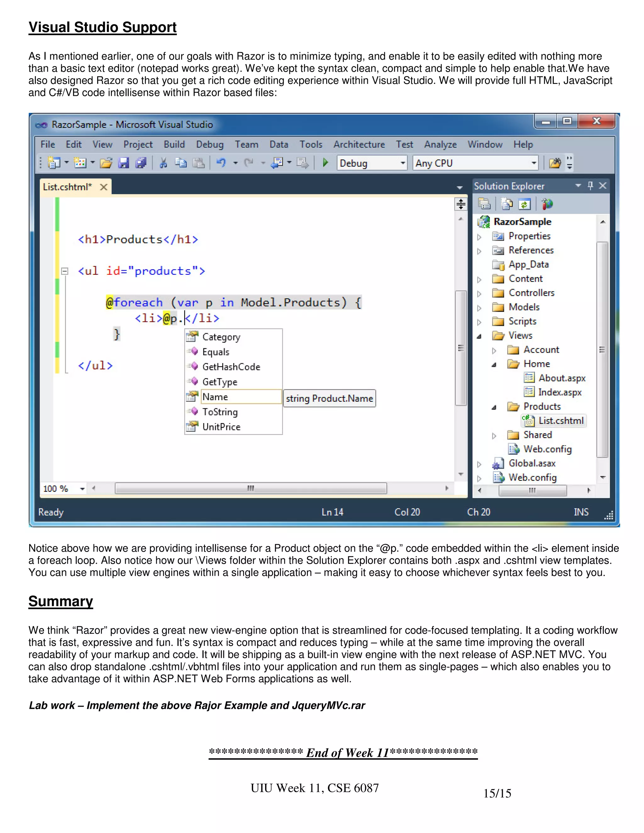Switch to the List.cshtml tab
Image resolution: width=644 pixels, height=833 pixels.
click(x=67, y=187)
